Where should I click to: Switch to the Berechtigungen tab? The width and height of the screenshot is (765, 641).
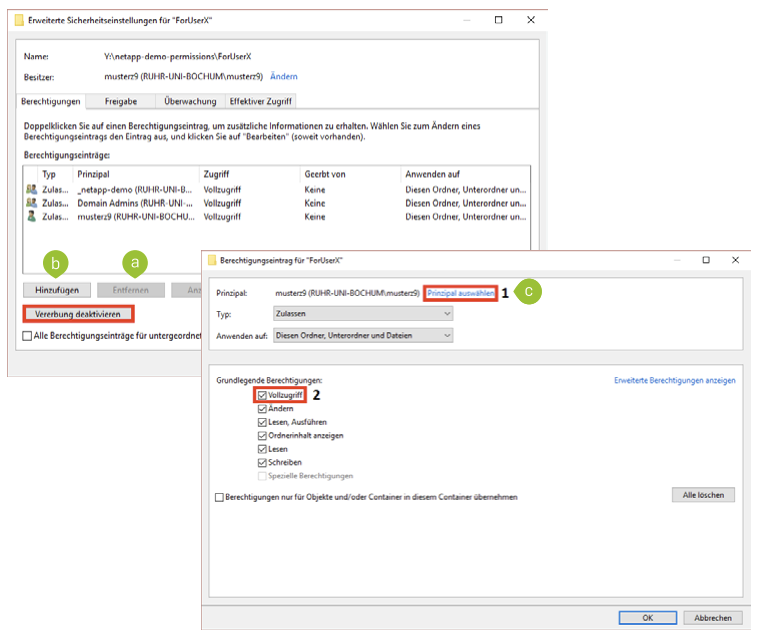(51, 101)
